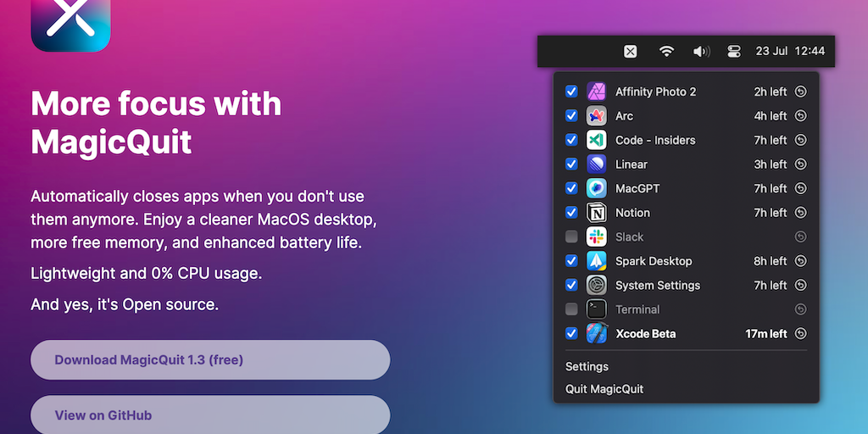This screenshot has width=868, height=434.
Task: Uncheck the Affinity Photo 2 checkbox
Action: point(571,92)
